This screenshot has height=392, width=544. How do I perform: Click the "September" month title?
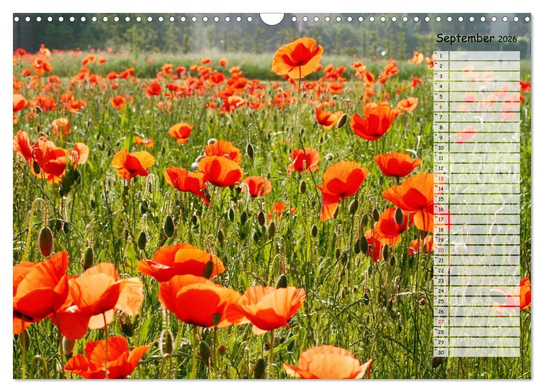(x=466, y=38)
